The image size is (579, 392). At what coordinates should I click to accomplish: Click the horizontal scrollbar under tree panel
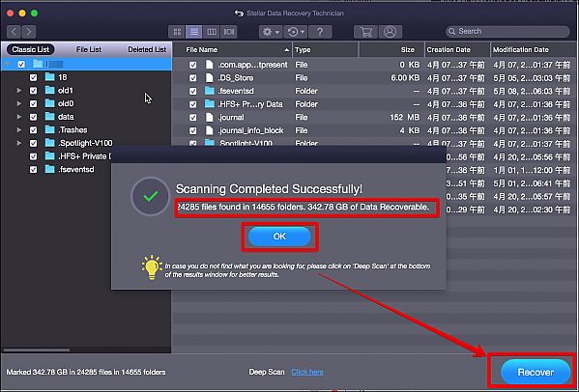(x=37, y=350)
